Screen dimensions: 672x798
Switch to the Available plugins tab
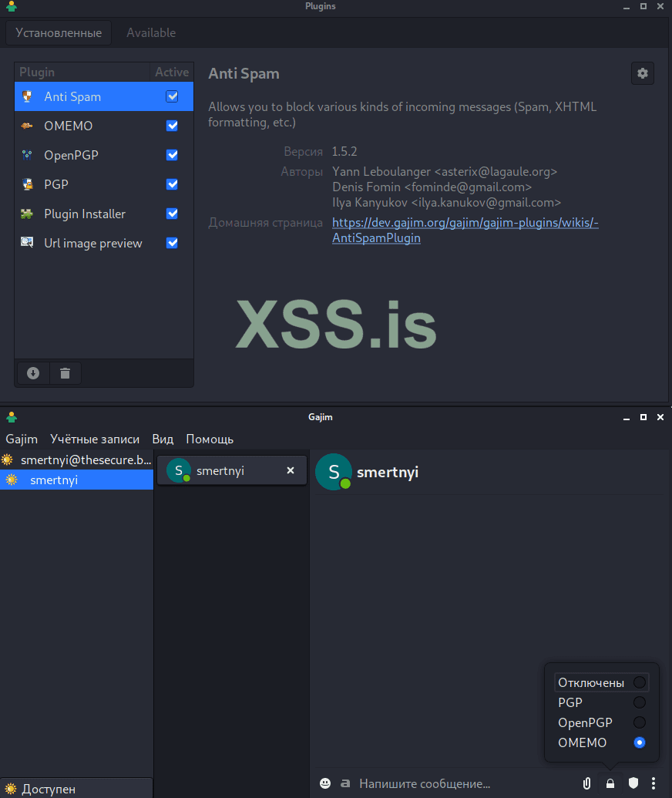[150, 32]
